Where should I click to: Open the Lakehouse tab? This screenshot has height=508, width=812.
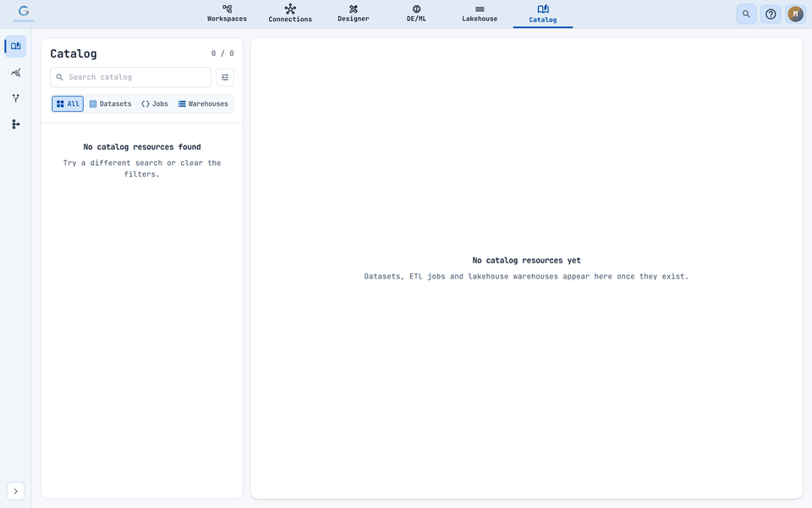[x=480, y=14]
